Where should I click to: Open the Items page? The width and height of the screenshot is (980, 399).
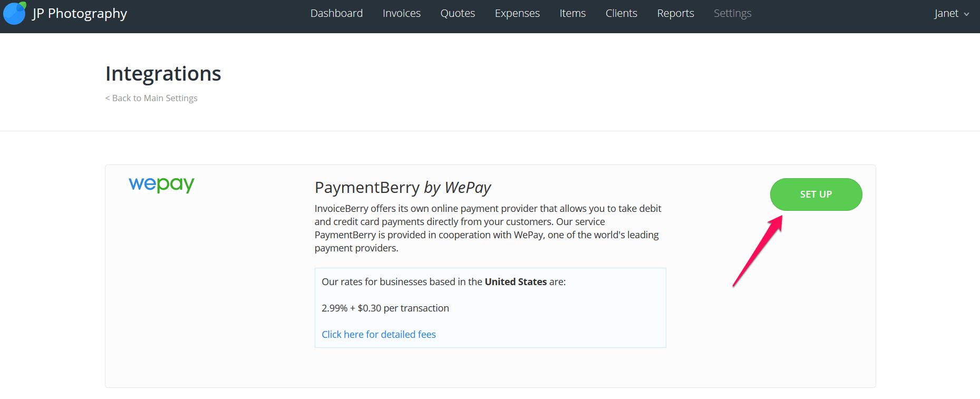click(573, 13)
